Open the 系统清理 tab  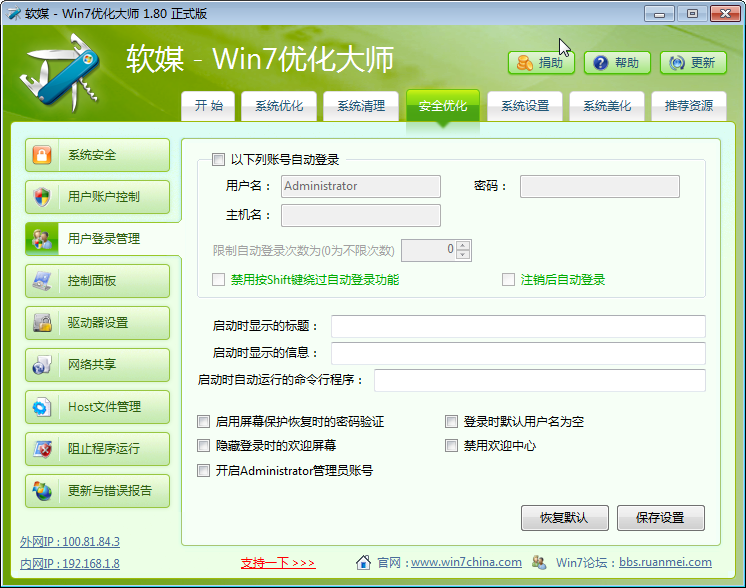361,106
